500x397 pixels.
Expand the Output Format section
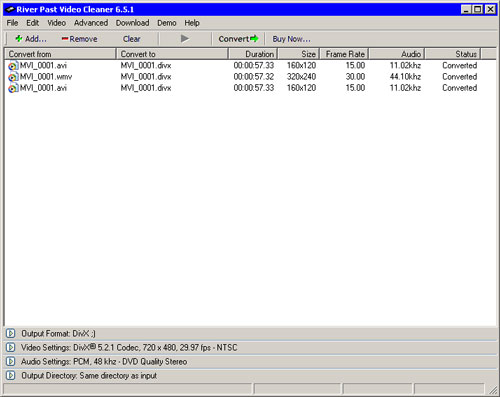[11, 333]
